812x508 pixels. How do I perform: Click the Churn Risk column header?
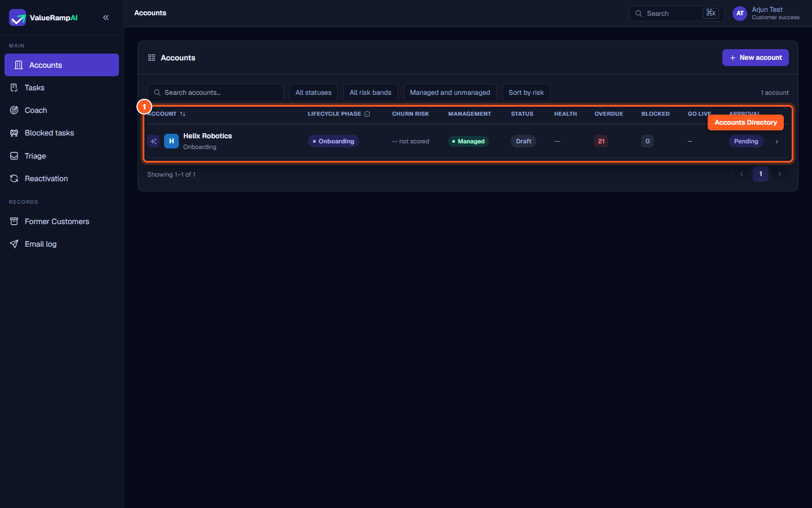click(x=411, y=114)
